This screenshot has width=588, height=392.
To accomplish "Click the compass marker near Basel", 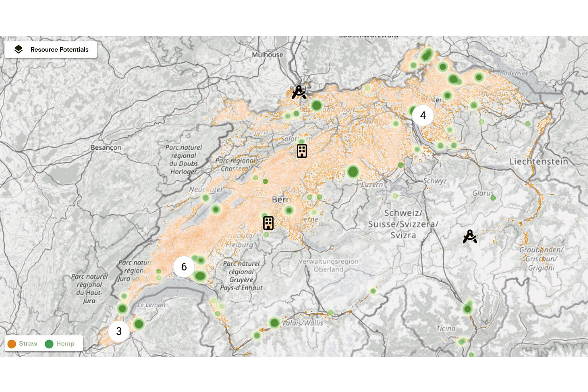I will pyautogui.click(x=299, y=92).
